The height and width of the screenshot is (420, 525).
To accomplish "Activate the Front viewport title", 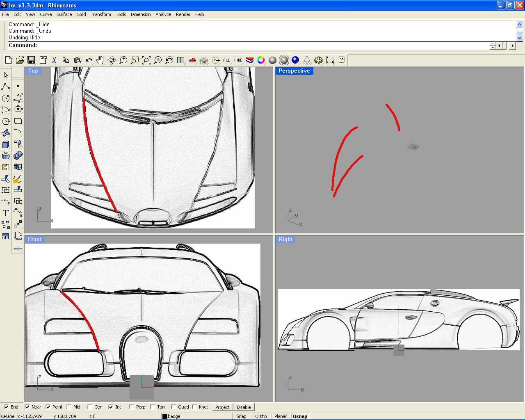I will tap(34, 240).
